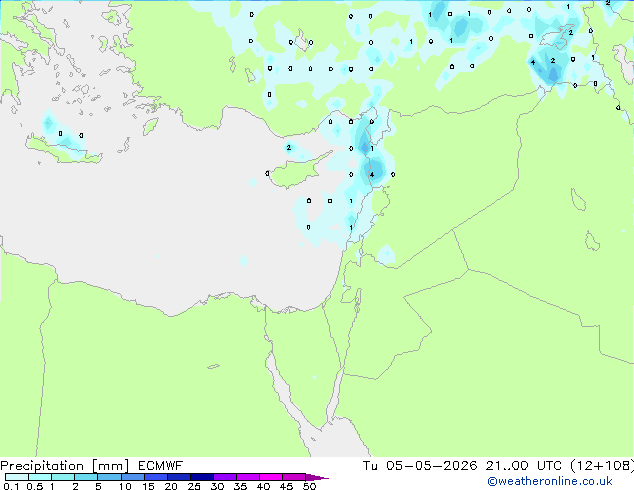This screenshot has width=634, height=490.
Task: Click the 25–30 mm legend swatch
Action: pos(202,477)
